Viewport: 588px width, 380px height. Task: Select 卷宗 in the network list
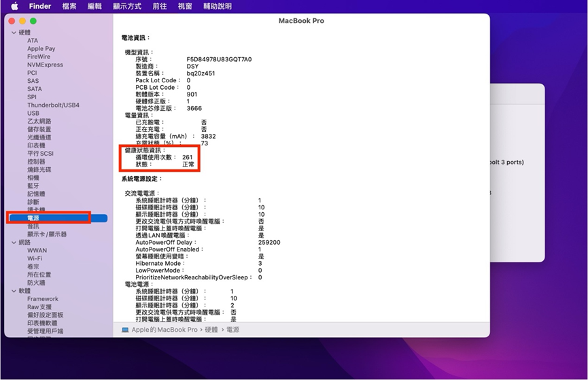[33, 266]
